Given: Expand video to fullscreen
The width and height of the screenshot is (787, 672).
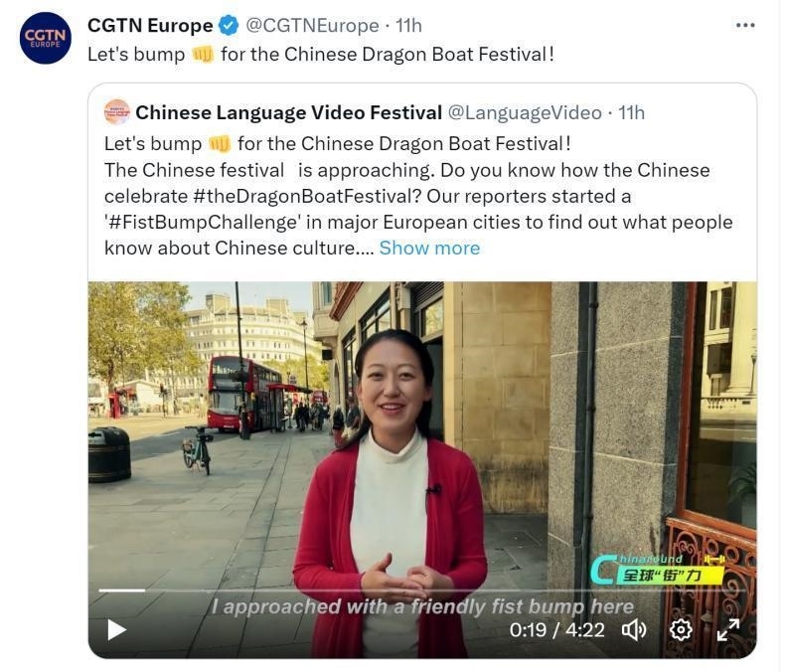Looking at the screenshot, I should (x=728, y=630).
